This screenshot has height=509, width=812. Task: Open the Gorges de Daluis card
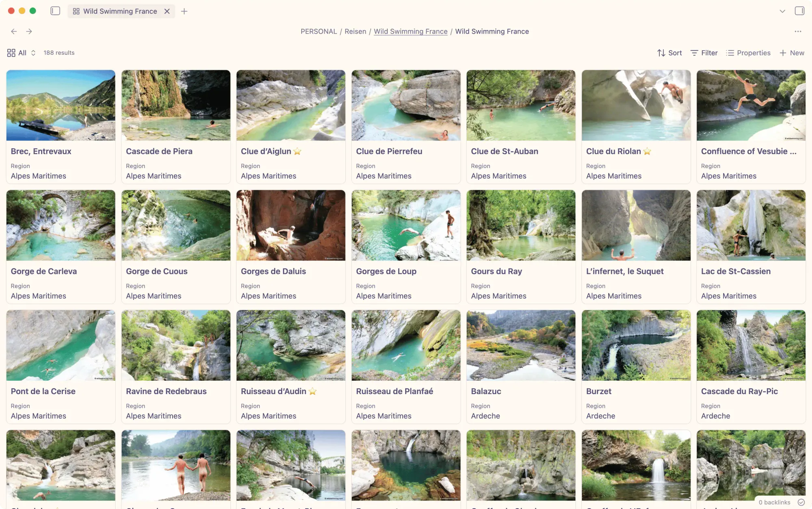click(x=291, y=247)
